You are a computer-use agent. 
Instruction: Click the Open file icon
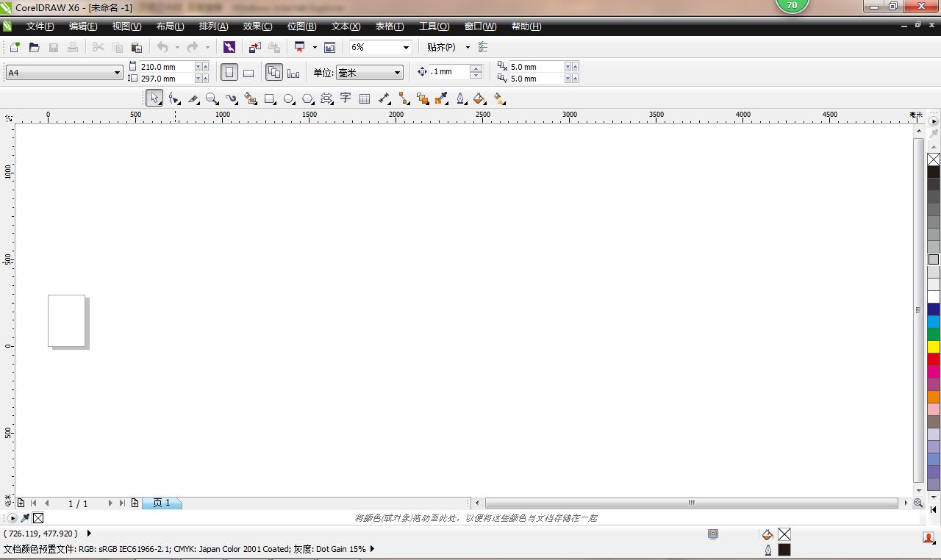(34, 47)
